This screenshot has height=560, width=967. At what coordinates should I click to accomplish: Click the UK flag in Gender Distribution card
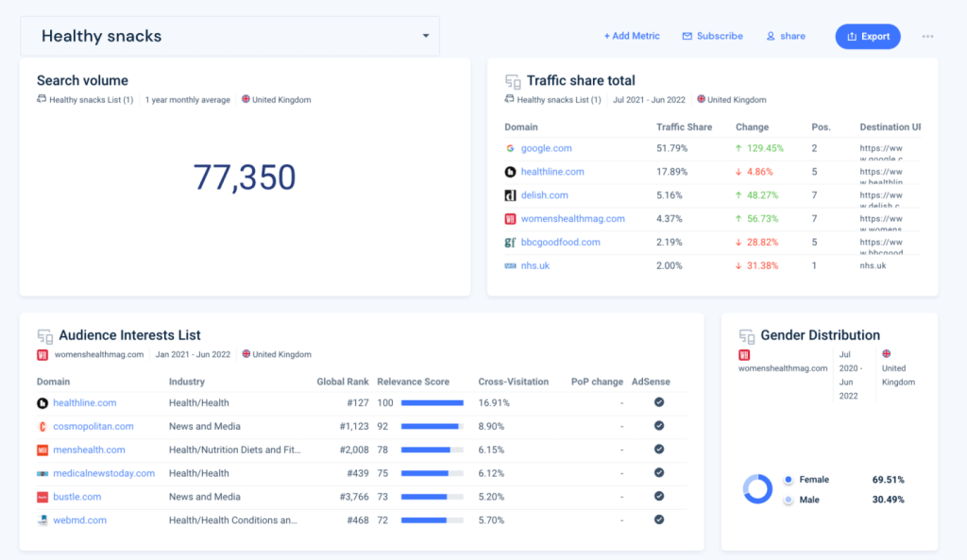tap(886, 354)
